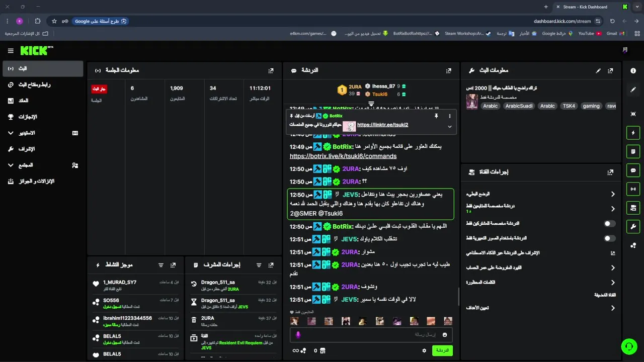Click the TSK4 tag

(x=569, y=106)
